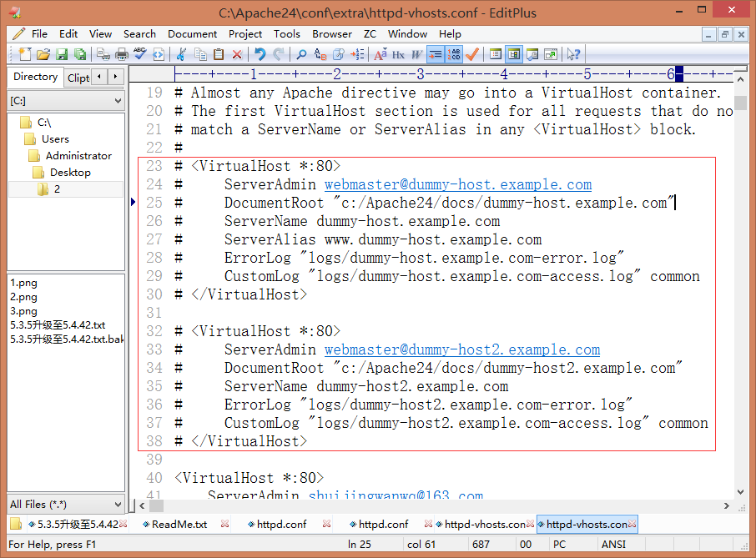Open the Browser menu
This screenshot has height=558, width=756.
click(x=332, y=34)
